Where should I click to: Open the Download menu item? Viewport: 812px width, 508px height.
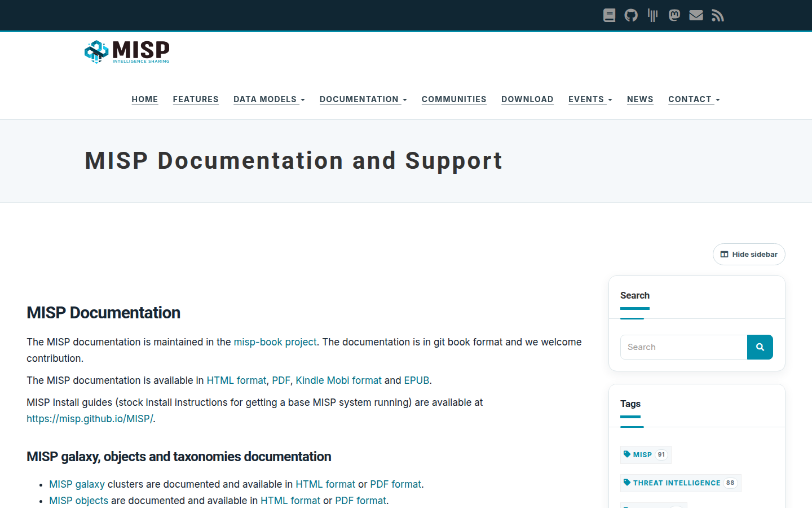[x=527, y=99]
